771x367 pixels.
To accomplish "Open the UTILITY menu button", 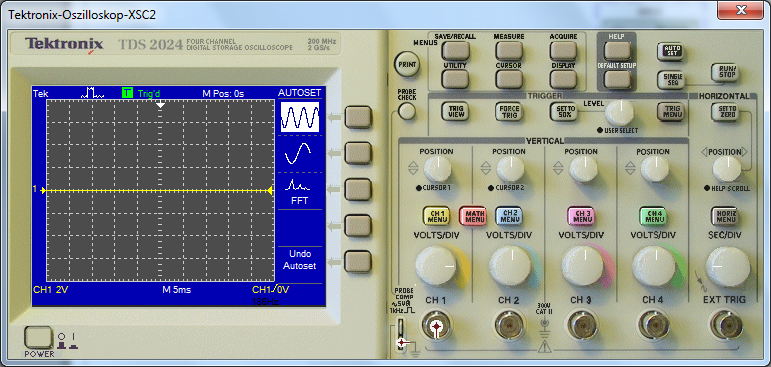I will pyautogui.click(x=455, y=79).
